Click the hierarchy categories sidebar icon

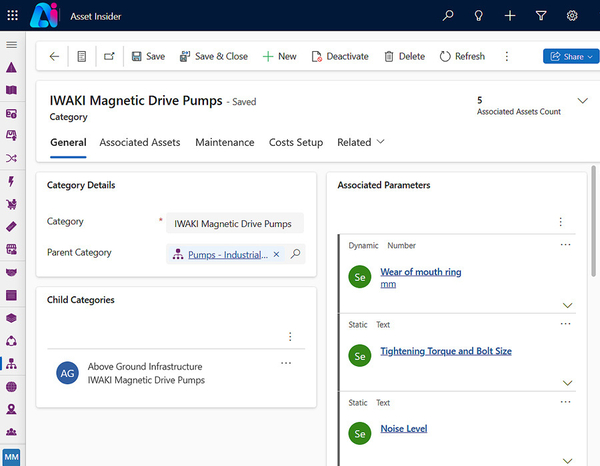[11, 363]
